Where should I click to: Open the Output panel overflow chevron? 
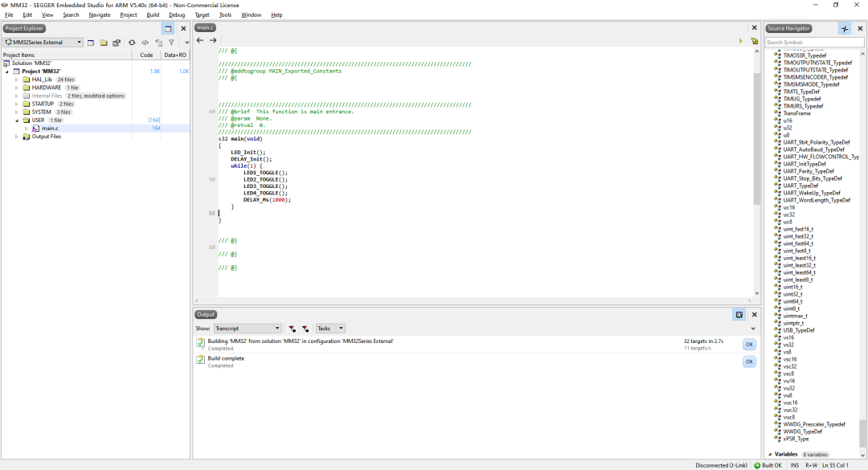[753, 329]
